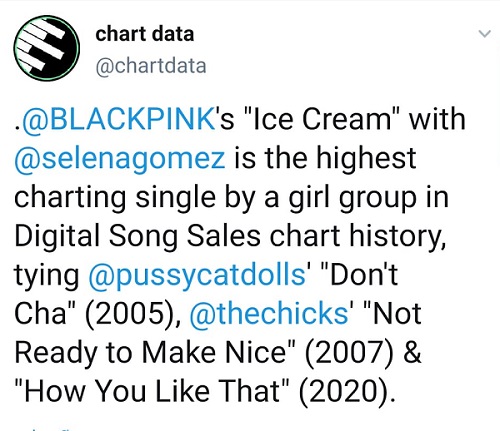This screenshot has width=500, height=431.
Task: Open the @chartdata handle link
Action: [x=151, y=66]
